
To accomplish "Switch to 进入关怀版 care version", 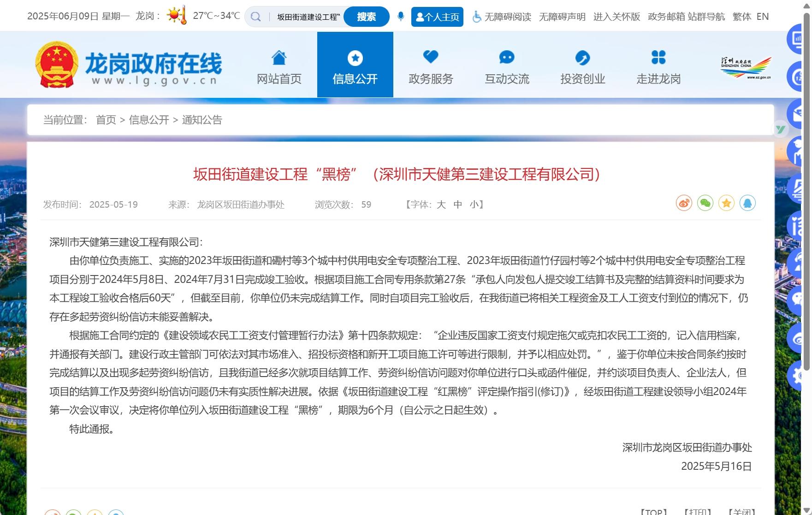I will (x=616, y=17).
